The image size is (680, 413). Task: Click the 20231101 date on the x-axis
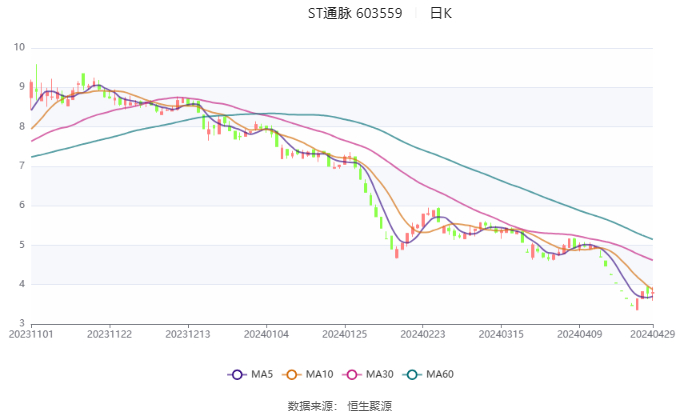click(x=31, y=335)
